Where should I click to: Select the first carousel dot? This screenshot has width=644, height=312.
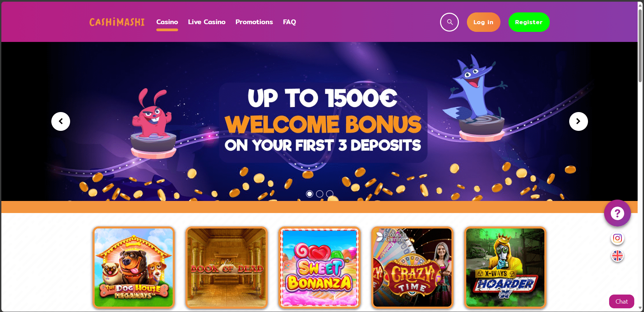[x=310, y=194]
